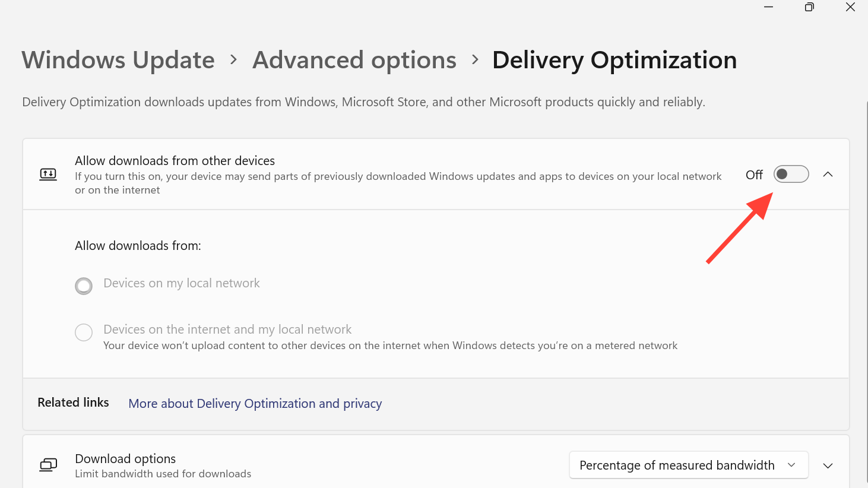Click the Download options row title
Screen dimensions: 868x488
pos(125,459)
